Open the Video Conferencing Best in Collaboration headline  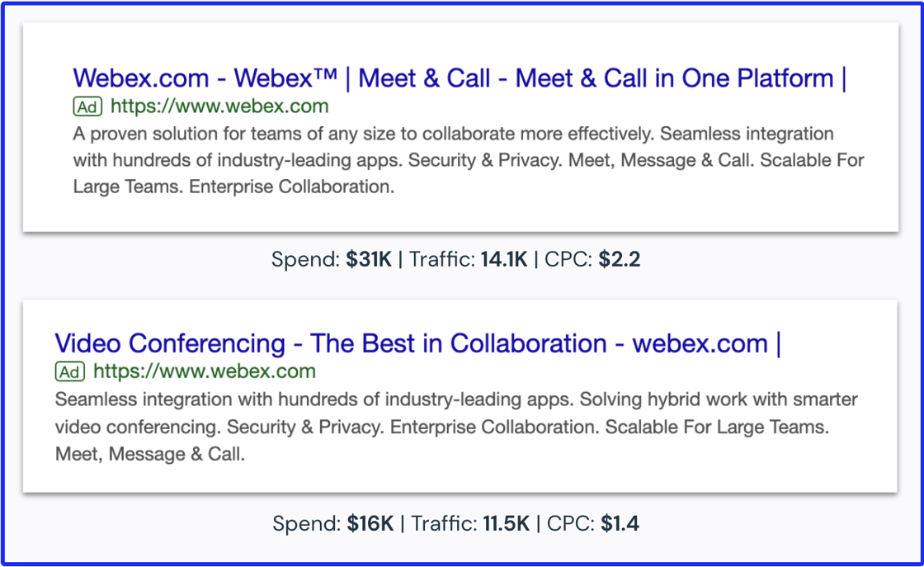click(417, 343)
